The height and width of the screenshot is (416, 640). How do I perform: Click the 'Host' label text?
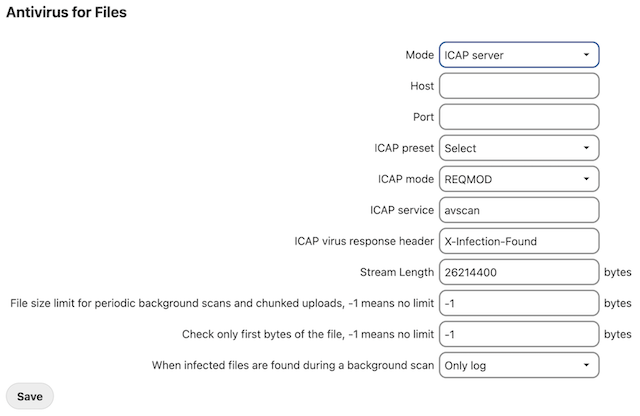point(422,86)
